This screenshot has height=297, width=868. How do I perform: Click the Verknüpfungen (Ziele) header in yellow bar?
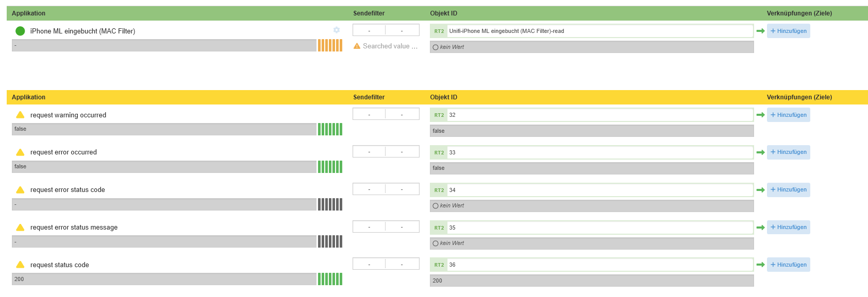[799, 97]
